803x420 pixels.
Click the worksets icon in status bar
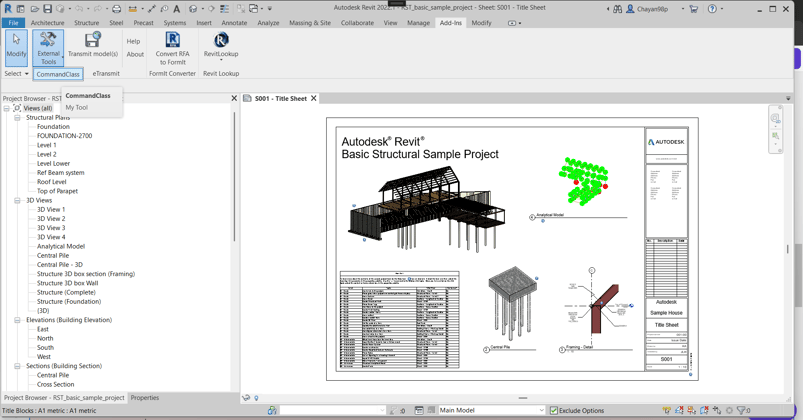point(272,410)
